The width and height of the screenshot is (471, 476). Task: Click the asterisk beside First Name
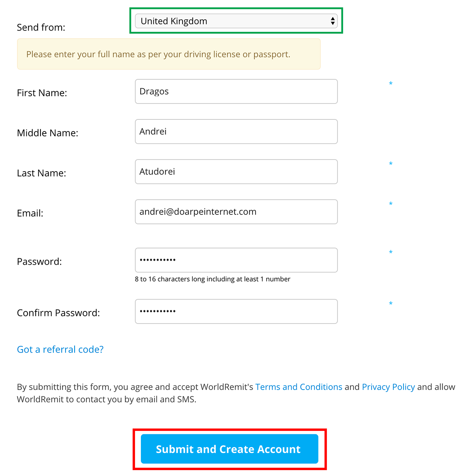[391, 84]
